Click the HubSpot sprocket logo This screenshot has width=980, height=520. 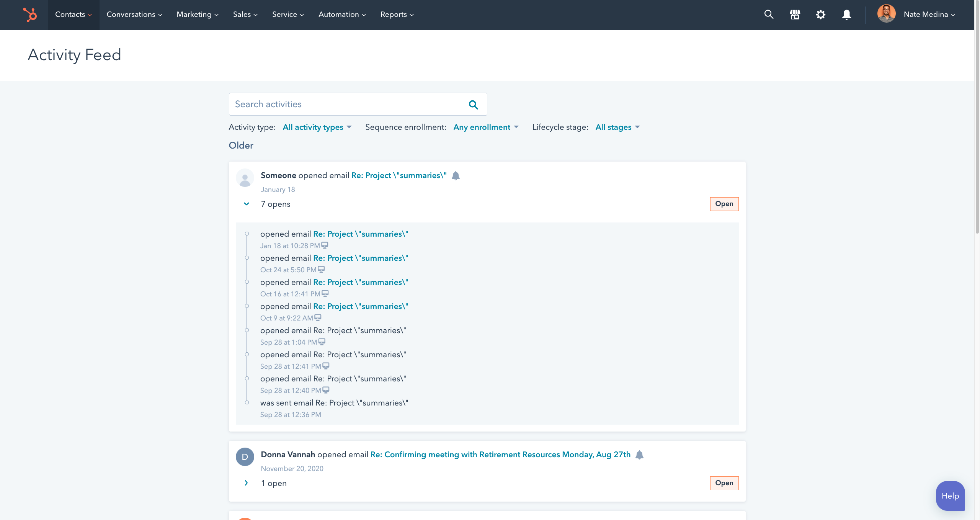point(29,15)
